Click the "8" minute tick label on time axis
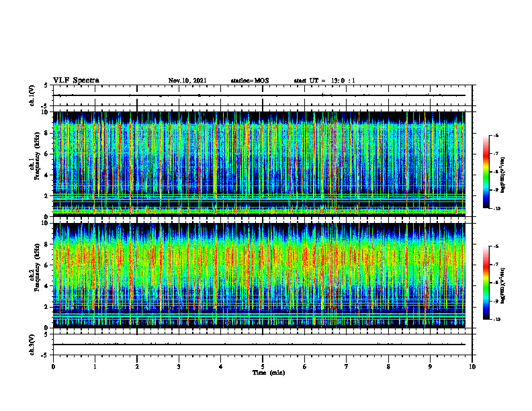 click(388, 367)
